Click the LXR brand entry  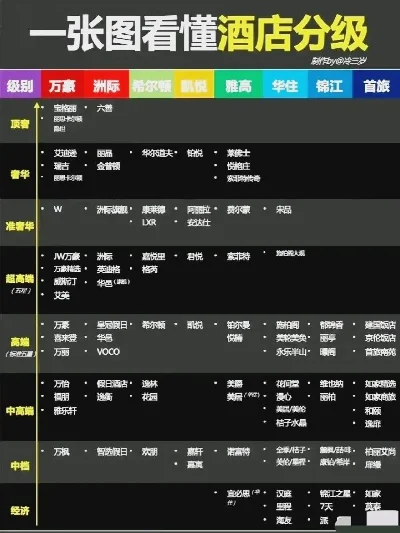[x=149, y=222]
